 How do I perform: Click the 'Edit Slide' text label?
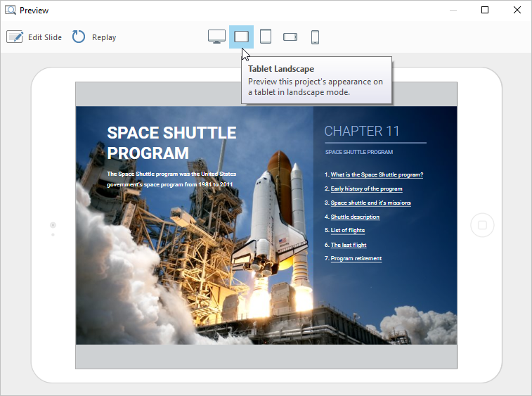45,37
